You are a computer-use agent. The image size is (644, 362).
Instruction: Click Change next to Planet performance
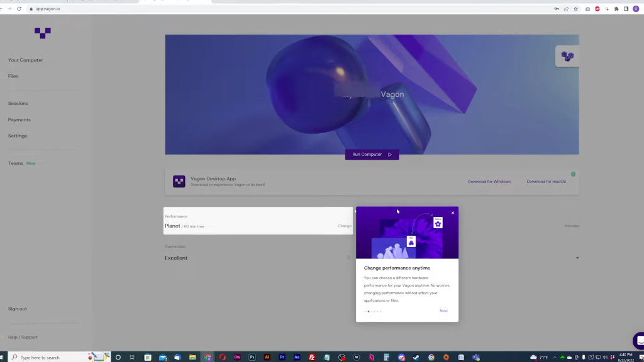tap(345, 226)
